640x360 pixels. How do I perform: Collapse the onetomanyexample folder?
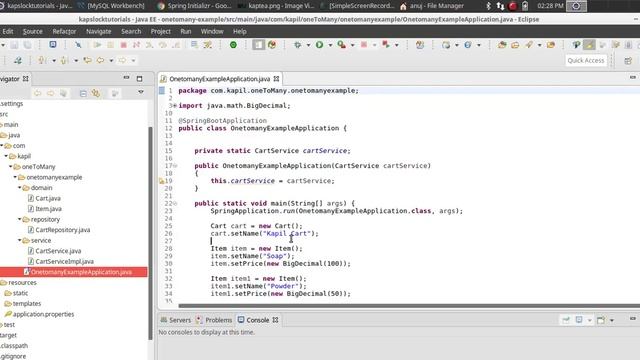[15, 177]
